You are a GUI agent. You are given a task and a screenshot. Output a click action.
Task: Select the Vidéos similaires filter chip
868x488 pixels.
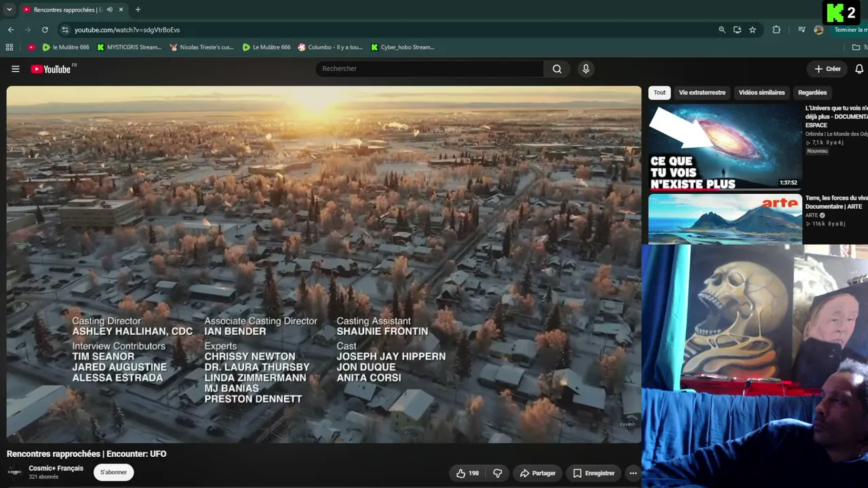(x=762, y=92)
